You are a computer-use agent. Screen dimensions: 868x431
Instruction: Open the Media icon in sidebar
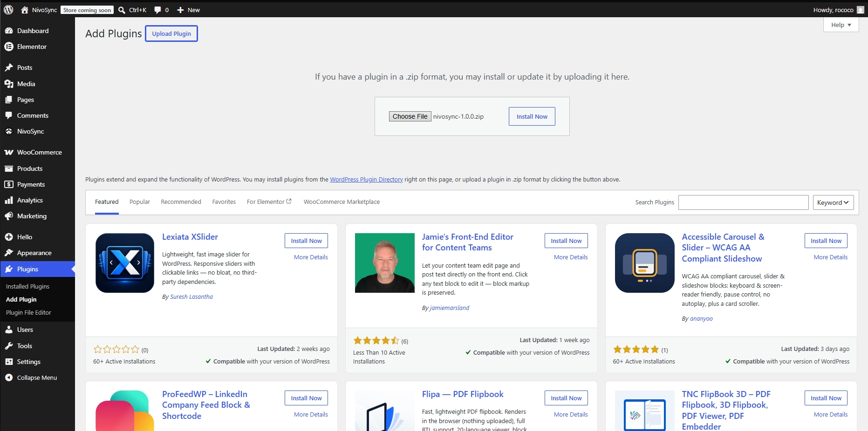[9, 84]
